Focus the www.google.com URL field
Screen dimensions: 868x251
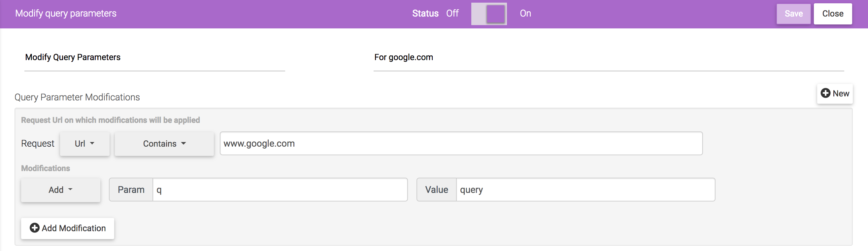click(461, 144)
